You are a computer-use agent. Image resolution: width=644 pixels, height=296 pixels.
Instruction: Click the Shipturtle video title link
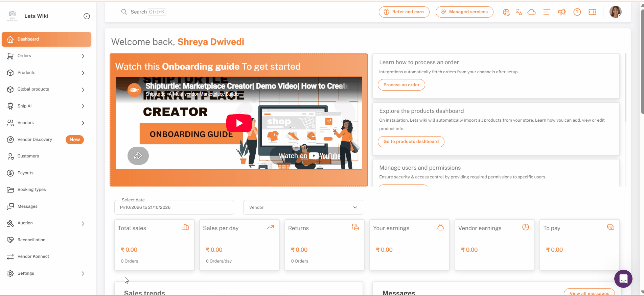click(247, 86)
